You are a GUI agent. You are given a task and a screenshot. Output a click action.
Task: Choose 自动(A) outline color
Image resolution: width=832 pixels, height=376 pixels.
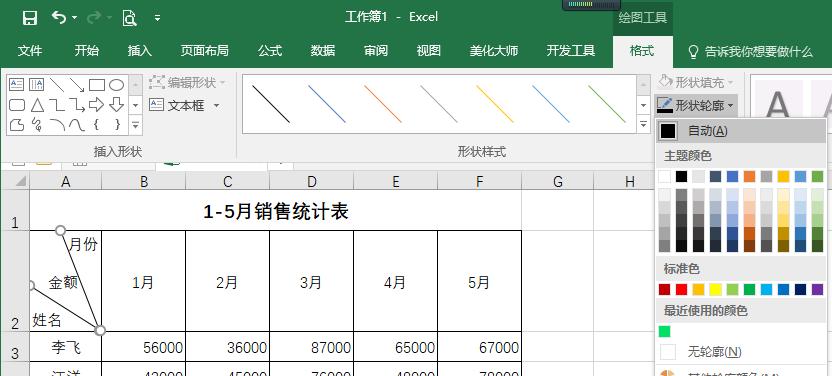pyautogui.click(x=741, y=131)
